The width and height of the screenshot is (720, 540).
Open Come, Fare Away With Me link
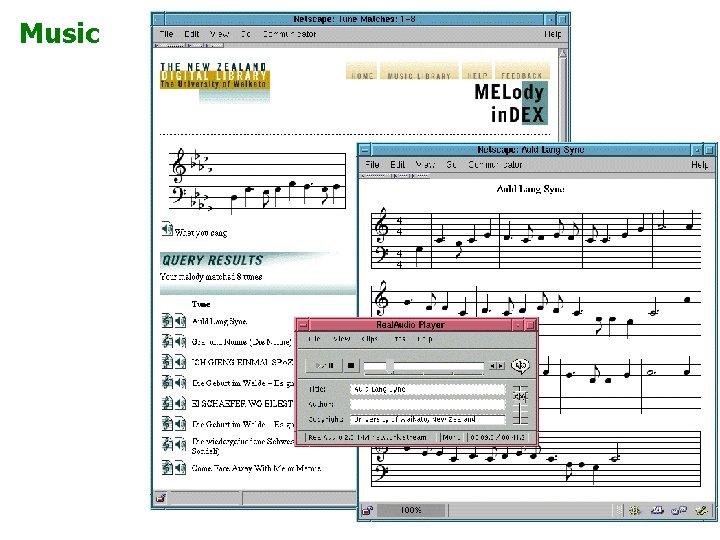click(256, 468)
